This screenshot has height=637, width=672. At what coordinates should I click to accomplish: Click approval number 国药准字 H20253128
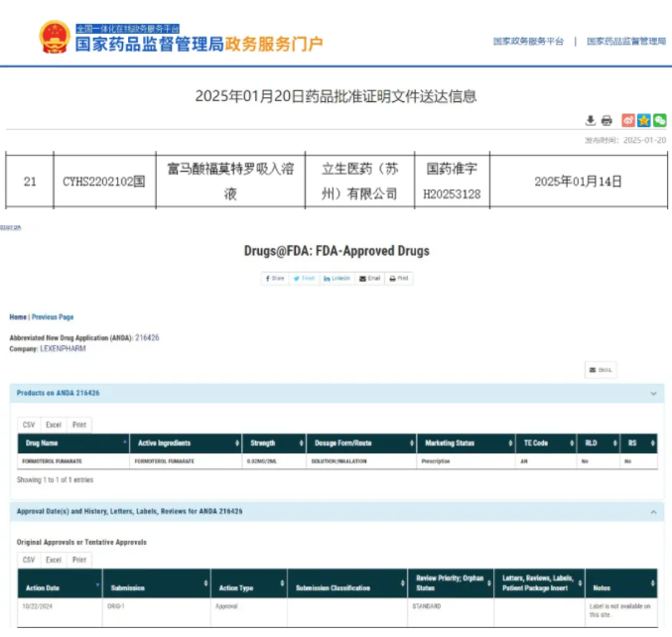tap(452, 182)
